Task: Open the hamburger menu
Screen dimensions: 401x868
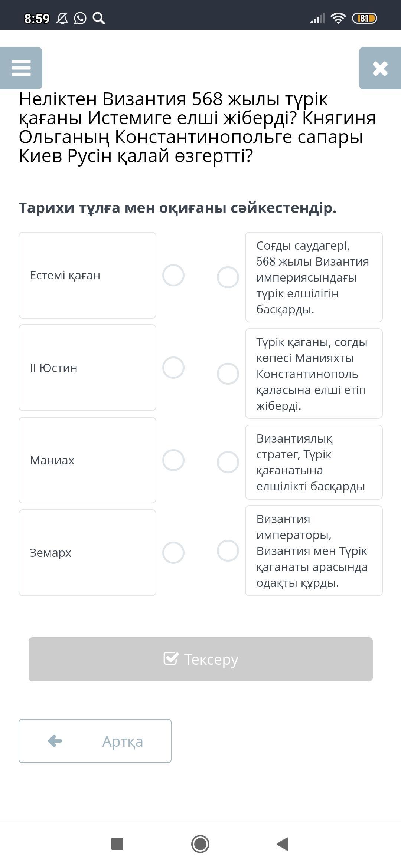Action: (x=21, y=68)
